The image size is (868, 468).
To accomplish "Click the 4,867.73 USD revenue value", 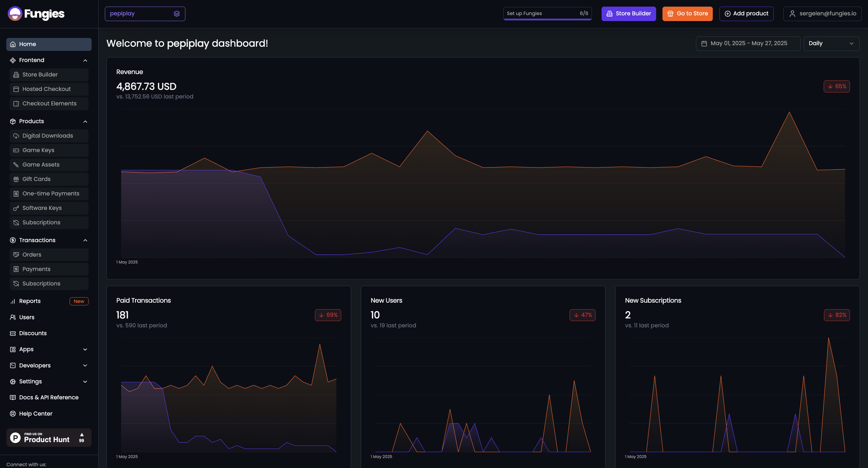I will point(146,86).
